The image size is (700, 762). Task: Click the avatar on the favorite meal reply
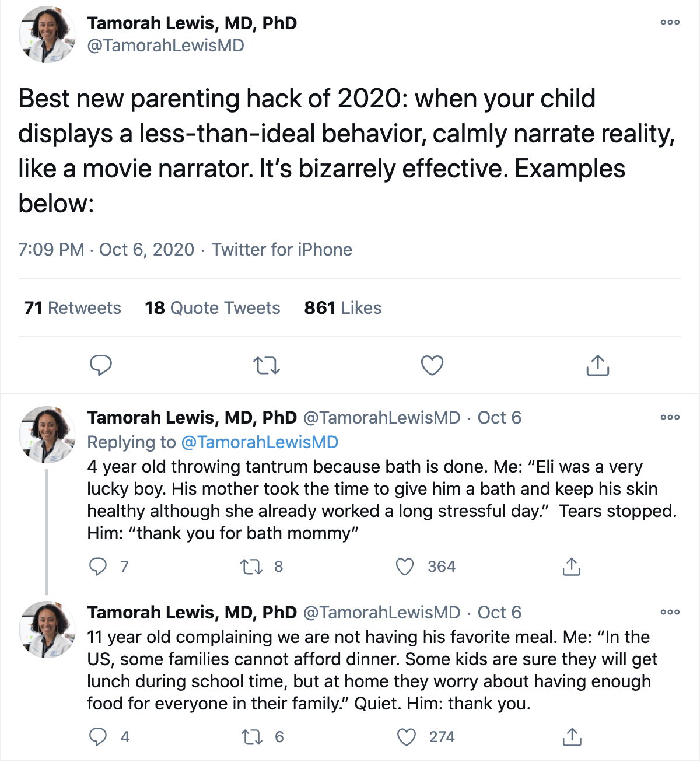(47, 630)
